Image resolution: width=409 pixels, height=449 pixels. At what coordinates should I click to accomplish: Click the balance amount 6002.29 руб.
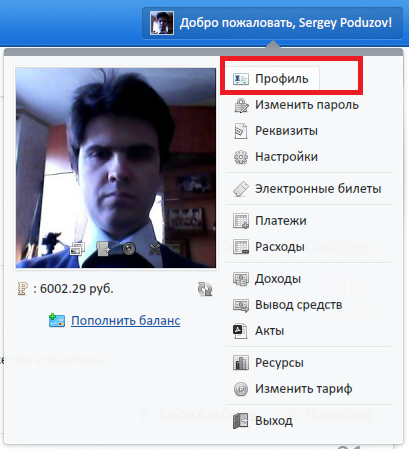tap(77, 289)
